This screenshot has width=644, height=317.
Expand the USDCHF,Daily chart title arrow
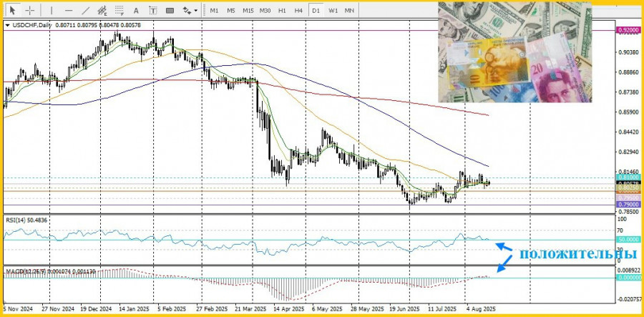point(7,25)
